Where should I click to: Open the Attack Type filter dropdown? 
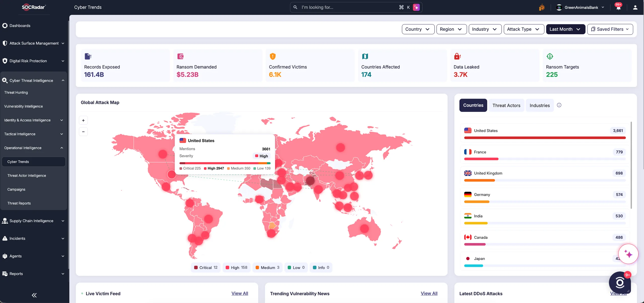coord(524,29)
